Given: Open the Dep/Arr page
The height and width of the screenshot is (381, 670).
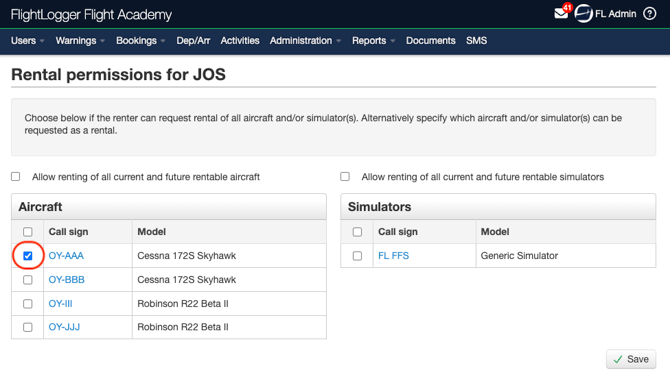Looking at the screenshot, I should [193, 41].
